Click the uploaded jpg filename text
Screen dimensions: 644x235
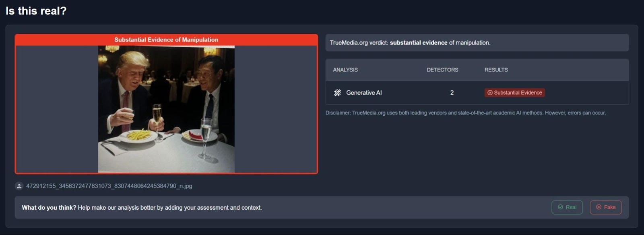(109, 186)
